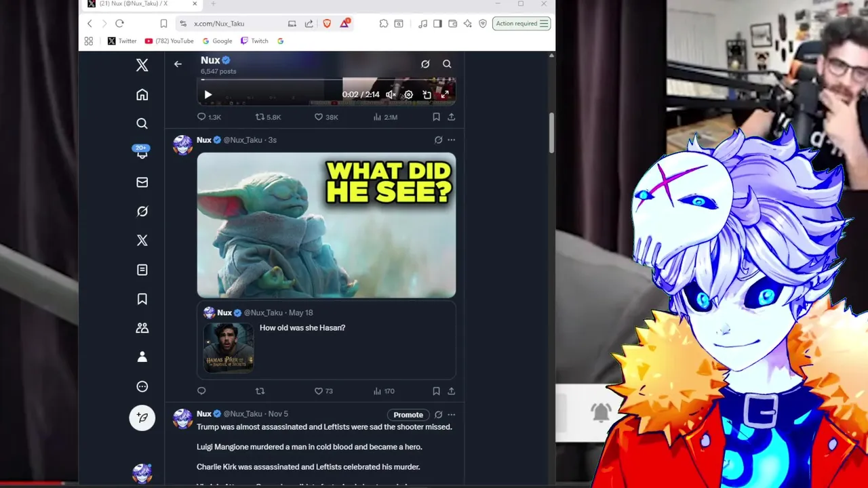Bookmark this page with the toolbar bookmark icon
The width and height of the screenshot is (868, 488).
click(x=163, y=23)
